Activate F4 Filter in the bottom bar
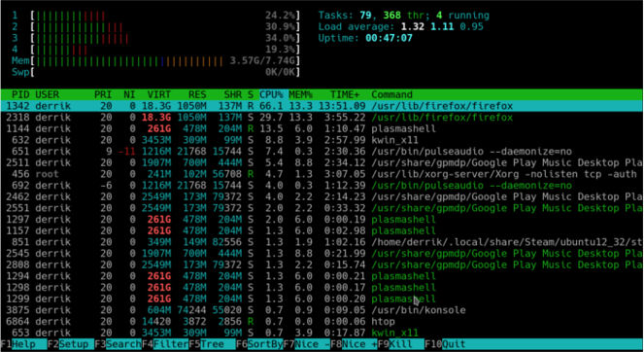The width and height of the screenshot is (644, 352). coord(165,344)
